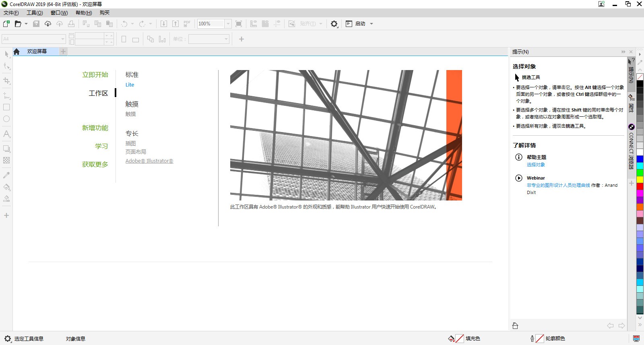This screenshot has width=644, height=345.
Task: Select the Text tool in toolbox
Action: (x=6, y=134)
